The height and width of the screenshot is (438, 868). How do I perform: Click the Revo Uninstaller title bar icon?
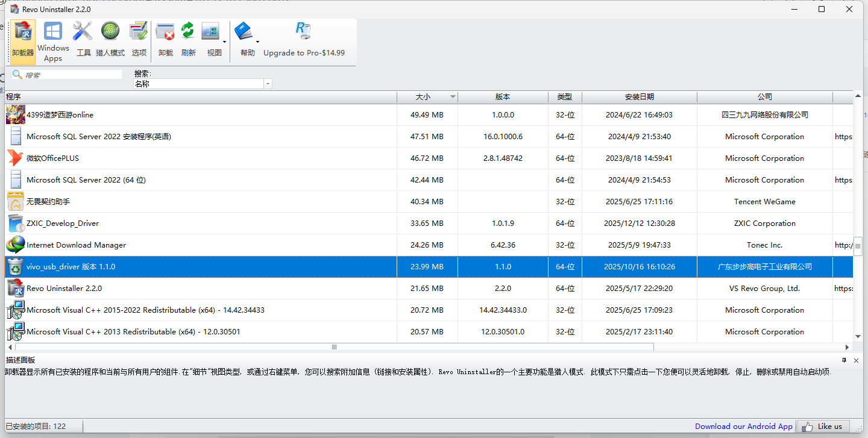click(x=14, y=10)
